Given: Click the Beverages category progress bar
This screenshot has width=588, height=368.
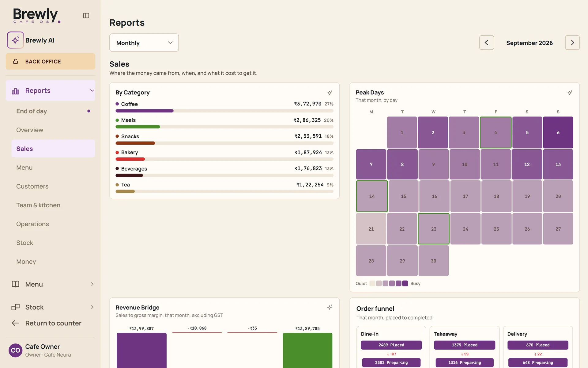Looking at the screenshot, I should click(x=224, y=175).
